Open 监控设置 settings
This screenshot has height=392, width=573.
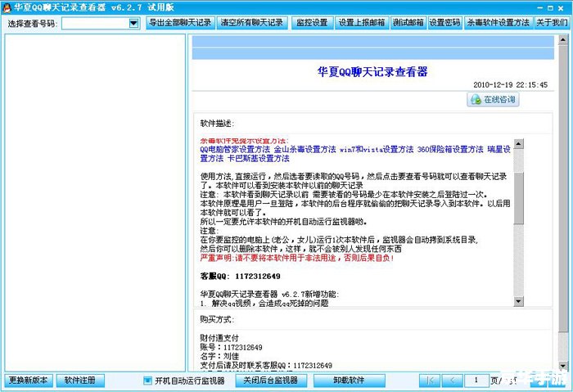311,23
